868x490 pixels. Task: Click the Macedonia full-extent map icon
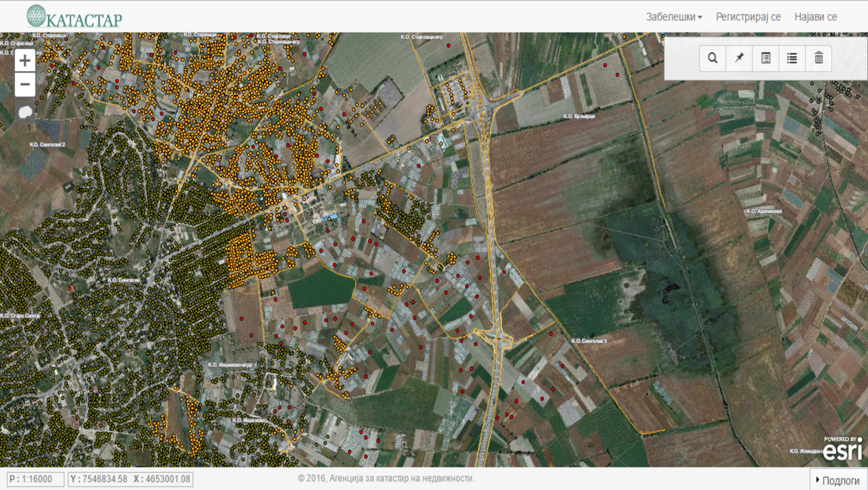(x=25, y=111)
